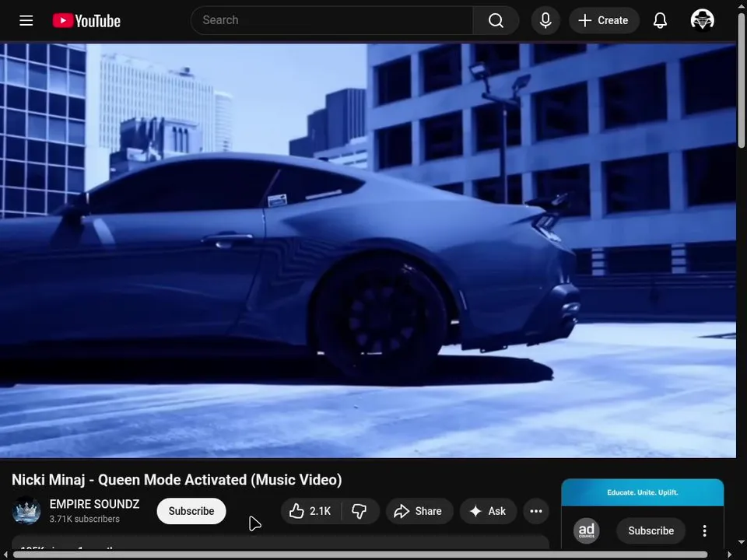Viewport: 747px width, 560px height.
Task: Dislike the video with thumbs down
Action: (360, 511)
